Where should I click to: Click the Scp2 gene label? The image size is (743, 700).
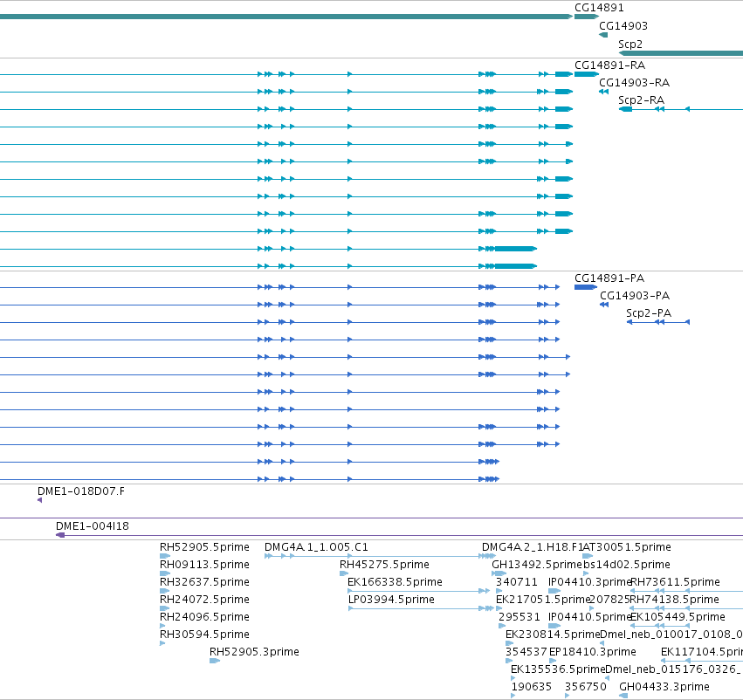click(x=630, y=44)
